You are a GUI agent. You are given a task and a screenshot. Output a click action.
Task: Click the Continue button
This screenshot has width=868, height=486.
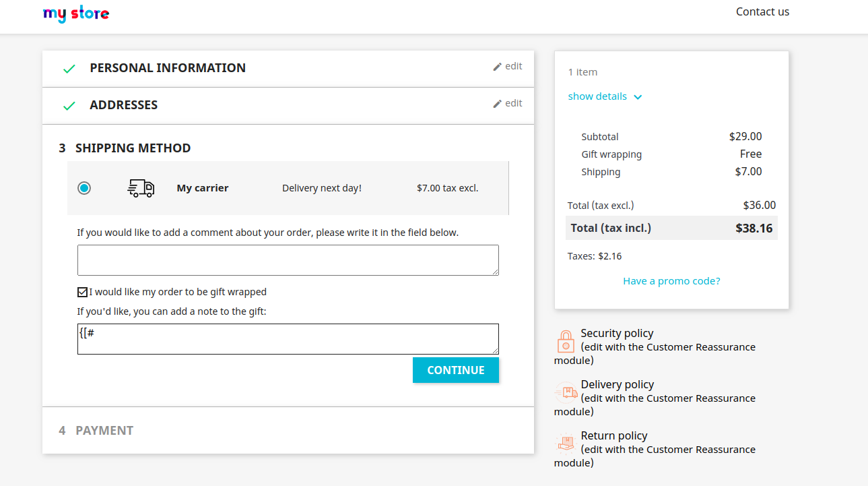(456, 370)
